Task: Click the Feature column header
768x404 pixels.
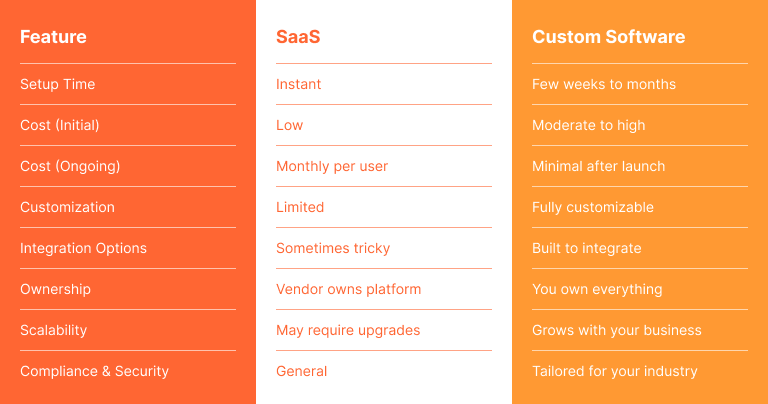Action: pos(53,37)
